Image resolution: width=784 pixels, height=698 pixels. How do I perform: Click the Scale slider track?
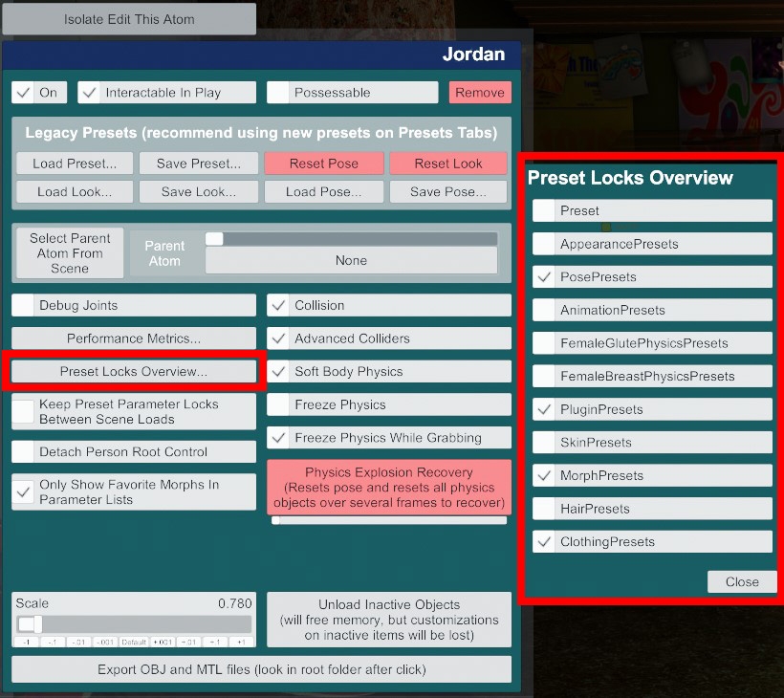tap(134, 623)
